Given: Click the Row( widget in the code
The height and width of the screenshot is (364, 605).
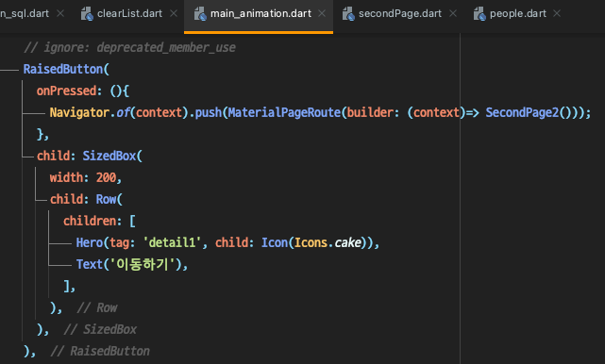Looking at the screenshot, I should (x=109, y=199).
